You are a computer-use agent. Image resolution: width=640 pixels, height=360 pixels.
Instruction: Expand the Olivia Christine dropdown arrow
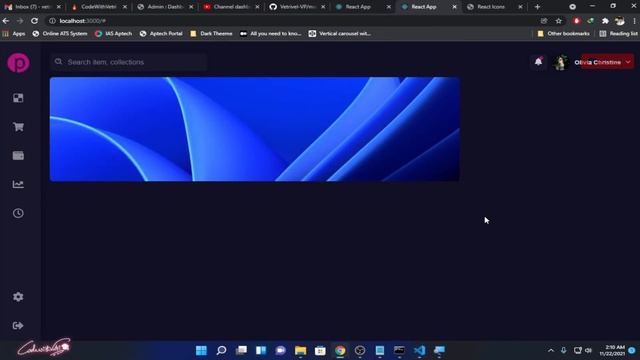pyautogui.click(x=628, y=62)
